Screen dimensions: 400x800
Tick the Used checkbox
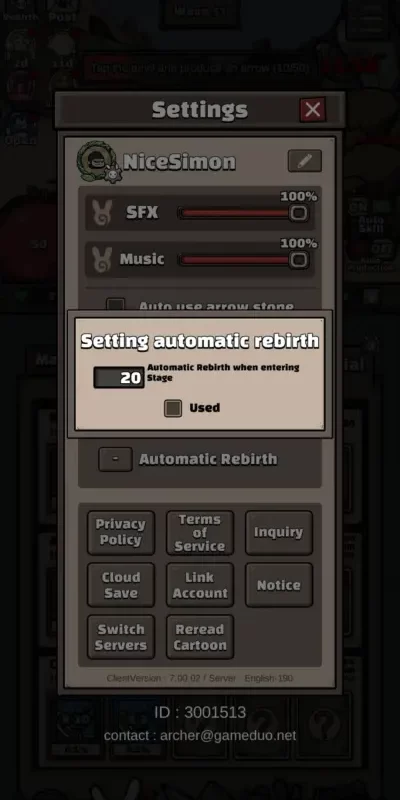point(173,408)
